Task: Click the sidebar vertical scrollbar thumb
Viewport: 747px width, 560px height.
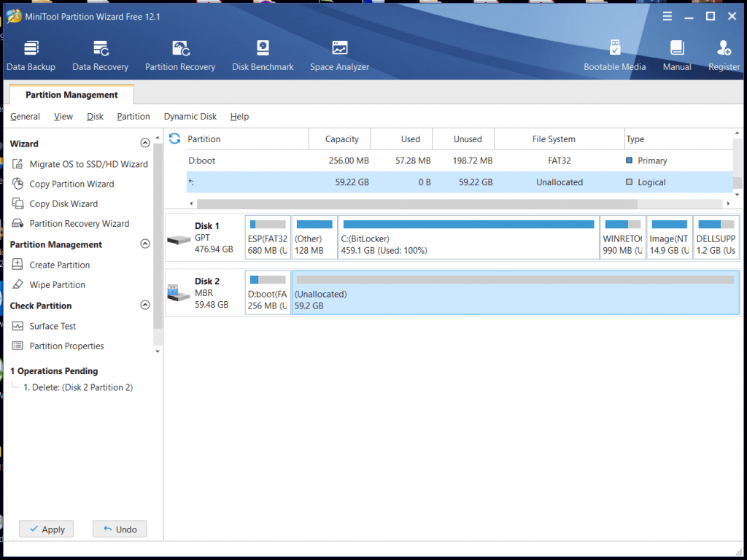Action: click(158, 236)
